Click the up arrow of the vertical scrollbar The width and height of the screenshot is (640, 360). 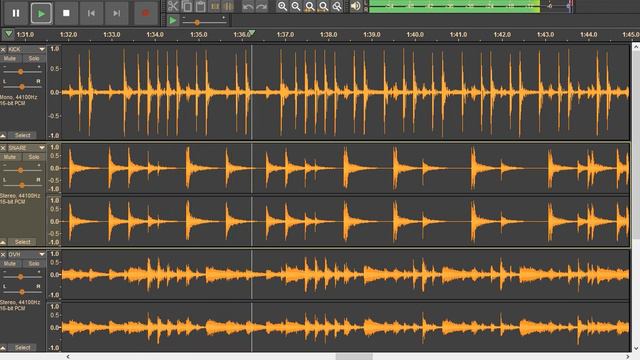point(636,47)
